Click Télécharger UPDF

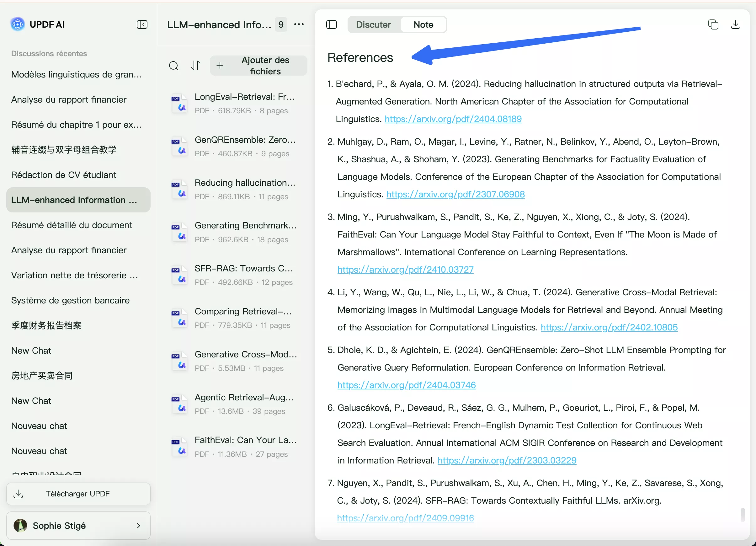tap(78, 494)
